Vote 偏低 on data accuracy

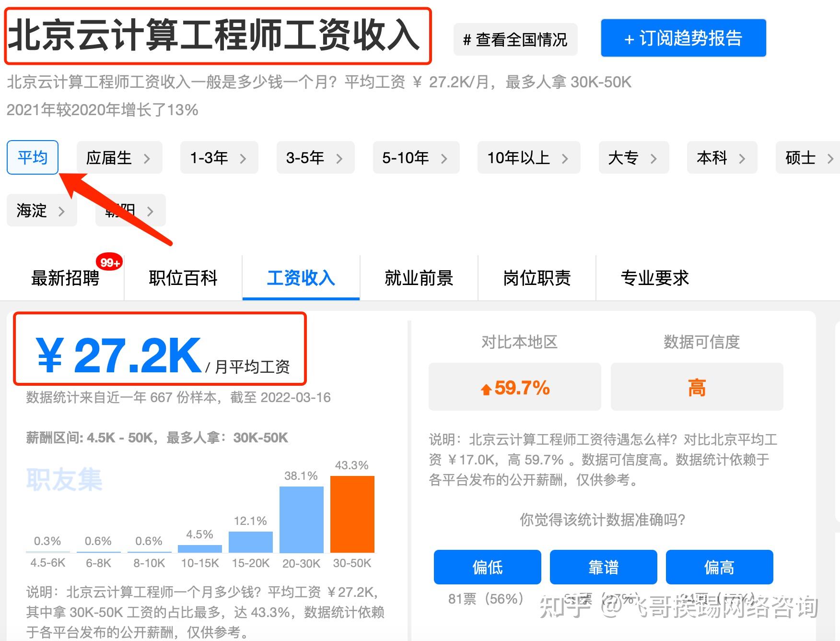pos(488,567)
